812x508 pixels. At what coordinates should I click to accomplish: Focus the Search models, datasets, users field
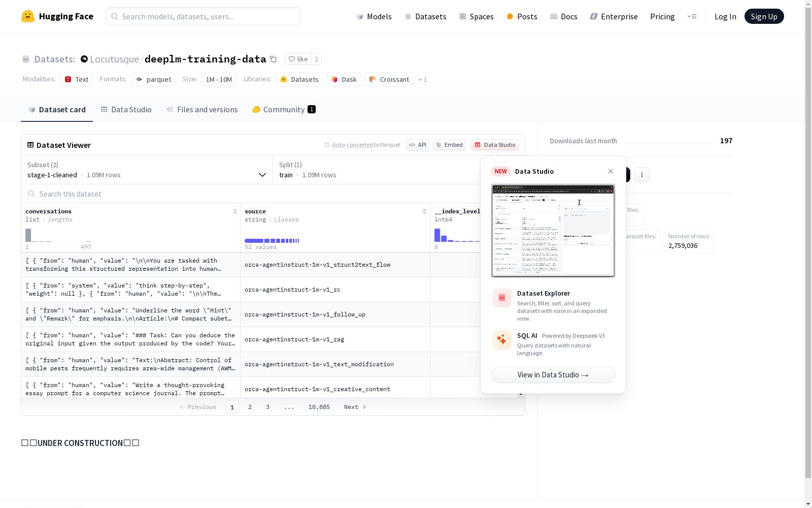203,16
